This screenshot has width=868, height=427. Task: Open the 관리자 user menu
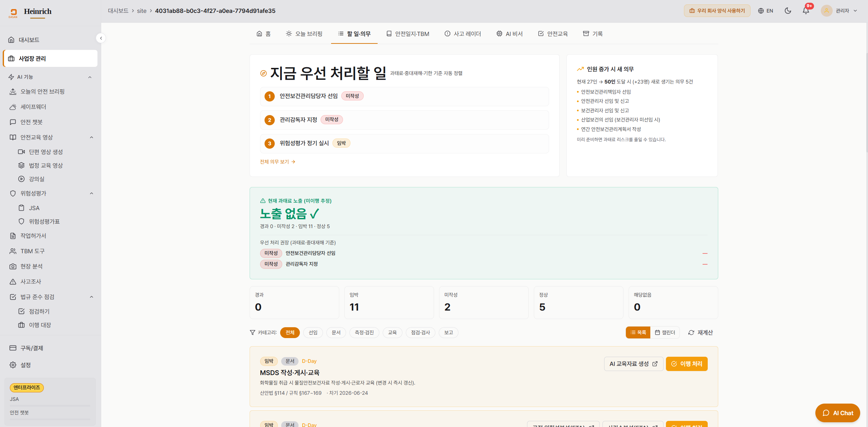[x=839, y=11]
